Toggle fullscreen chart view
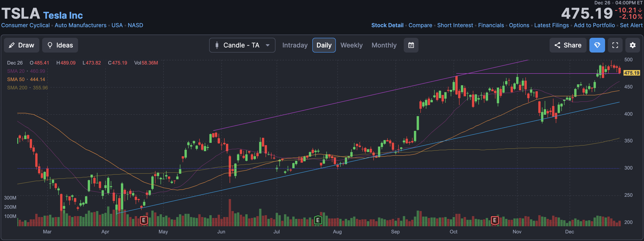The width and height of the screenshot is (644, 241). (x=615, y=45)
